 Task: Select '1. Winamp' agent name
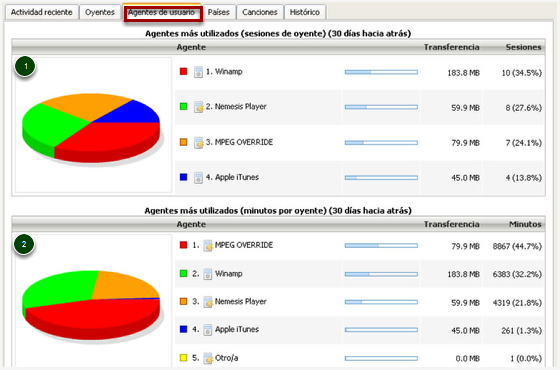[x=224, y=72]
